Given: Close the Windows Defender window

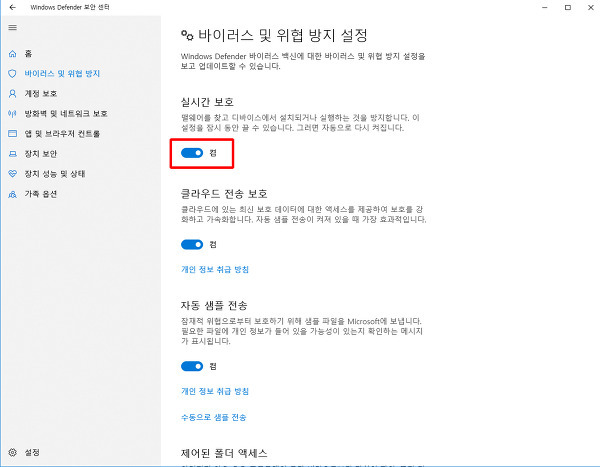Looking at the screenshot, I should coord(590,7).
